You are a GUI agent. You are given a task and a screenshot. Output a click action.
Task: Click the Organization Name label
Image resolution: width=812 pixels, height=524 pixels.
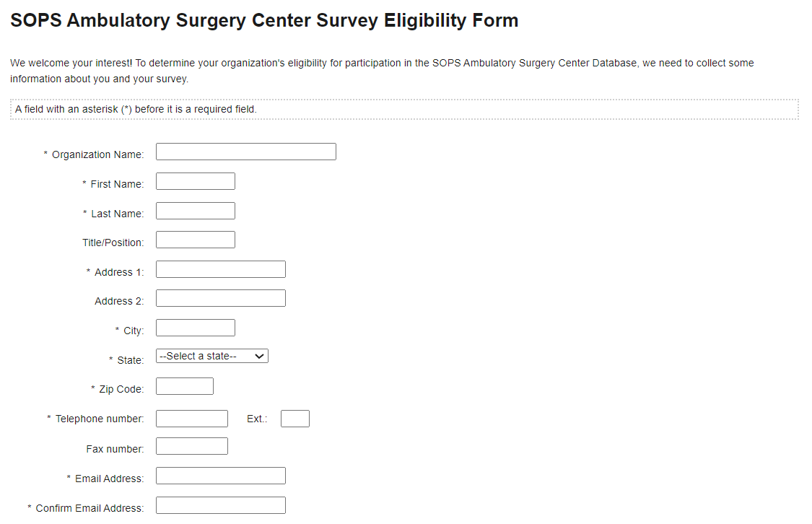pos(97,154)
